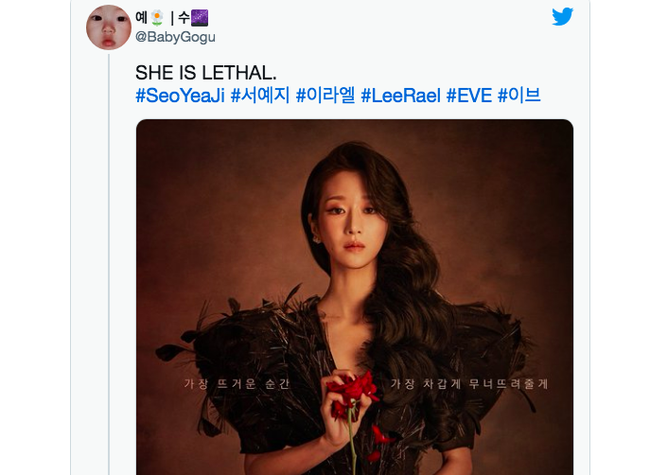Viewport: 650px width, 475px height.
Task: Open the #이브 hashtag
Action: tap(519, 95)
